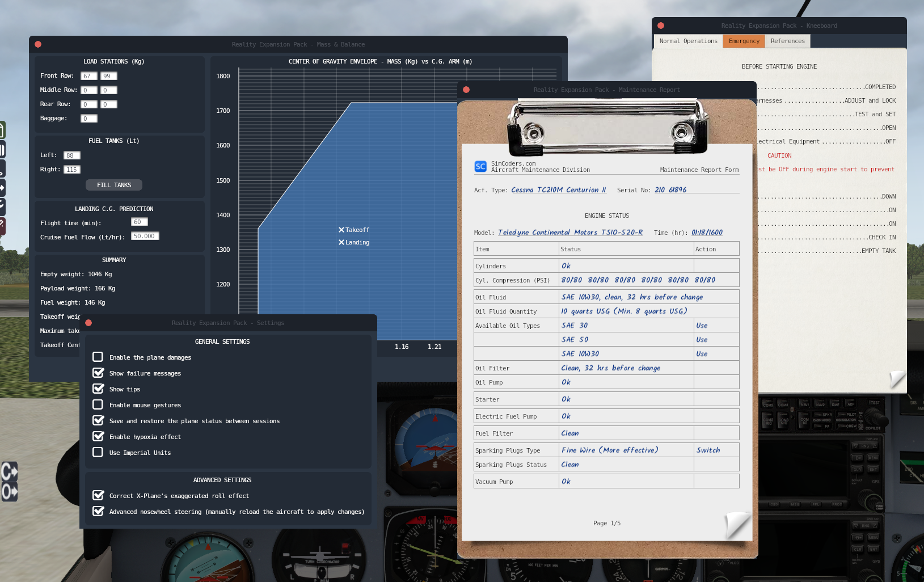924x582 pixels.
Task: Check Use Imperial Units
Action: [x=98, y=452]
